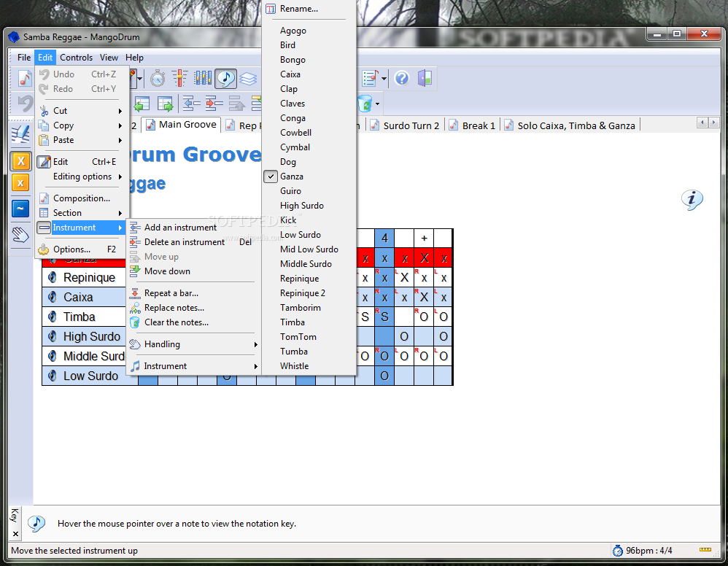Click the Rename icon in instrument list
728x566 pixels.
(x=271, y=9)
